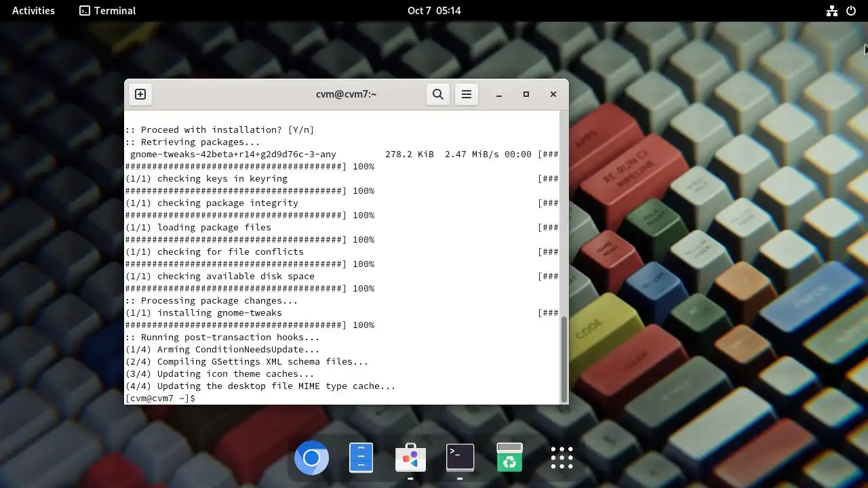Click the '278.2 KiB' download size
868x488 pixels.
point(410,154)
